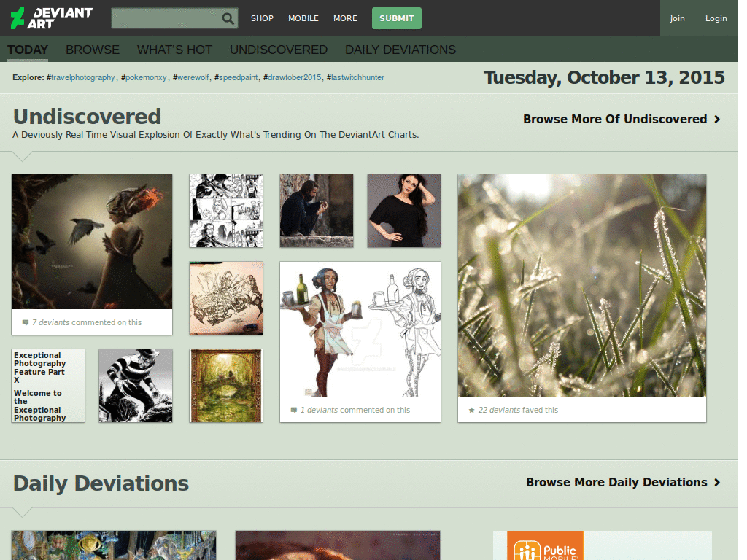Viewport: 747px width, 560px height.
Task: Click '1 deviants commented on this'
Action: tap(355, 410)
